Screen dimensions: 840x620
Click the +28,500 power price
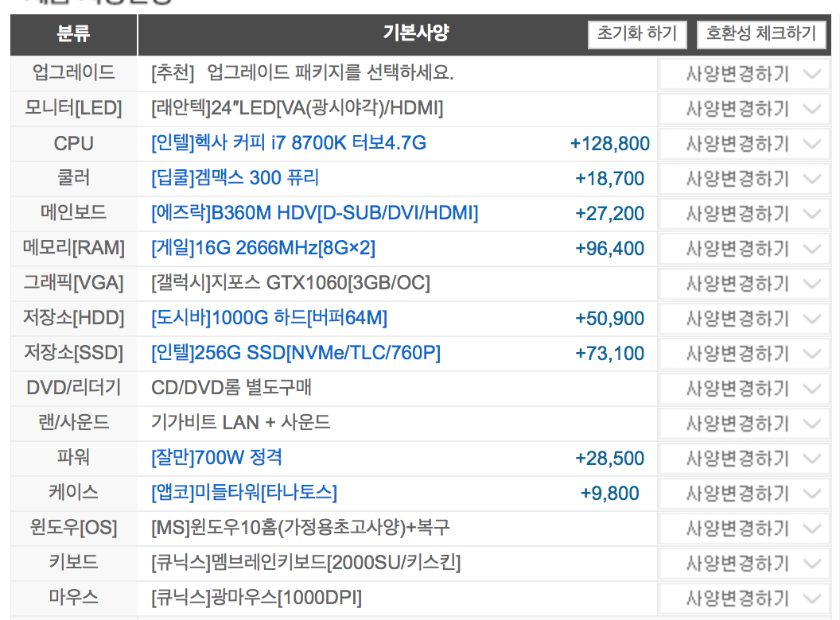pos(609,459)
